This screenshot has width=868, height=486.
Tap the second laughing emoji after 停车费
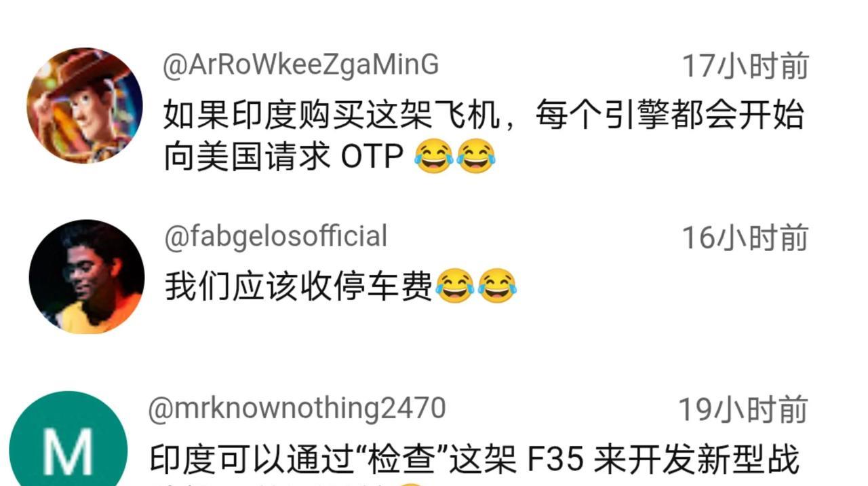497,286
